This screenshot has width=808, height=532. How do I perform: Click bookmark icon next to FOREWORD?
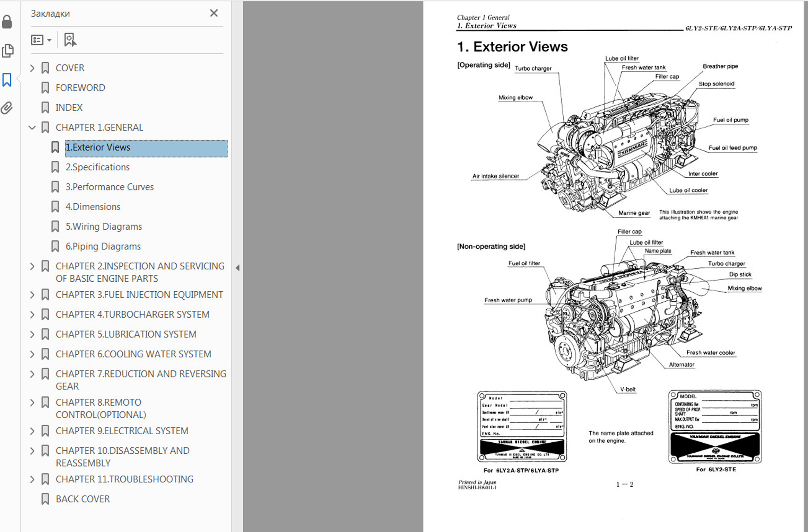[45, 88]
